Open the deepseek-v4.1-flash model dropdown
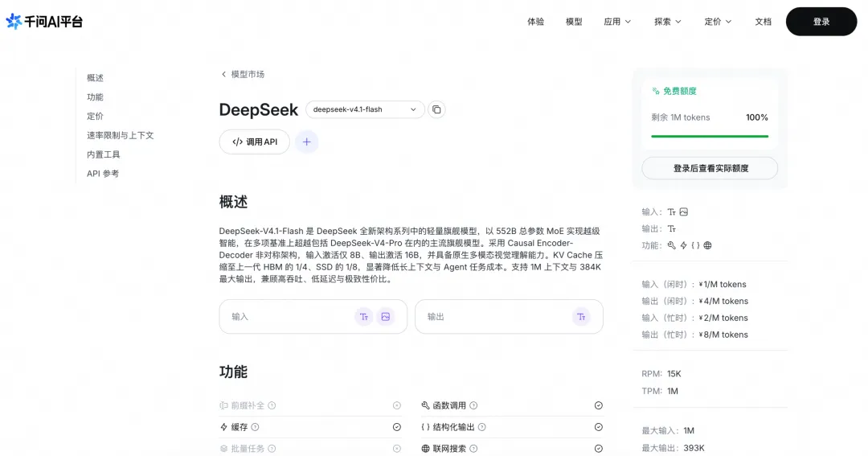 tap(365, 109)
